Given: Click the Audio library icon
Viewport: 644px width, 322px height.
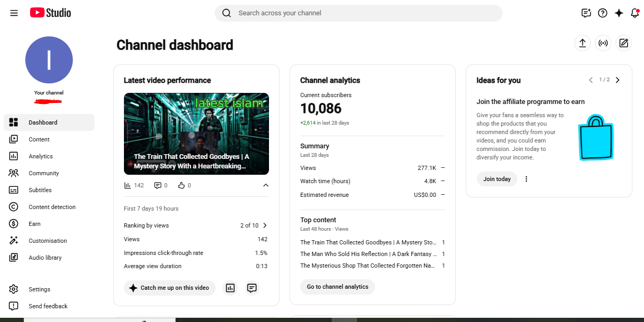Looking at the screenshot, I should tap(14, 258).
